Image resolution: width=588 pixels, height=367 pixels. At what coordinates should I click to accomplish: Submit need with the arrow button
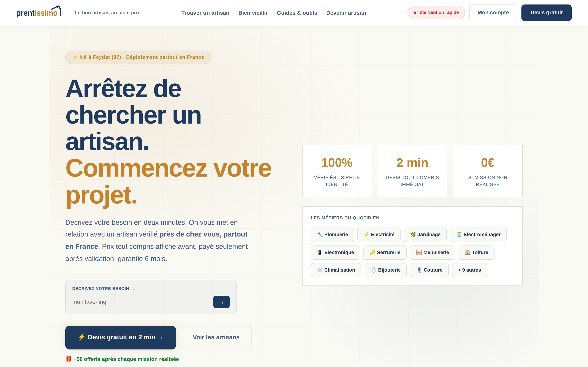tap(221, 302)
